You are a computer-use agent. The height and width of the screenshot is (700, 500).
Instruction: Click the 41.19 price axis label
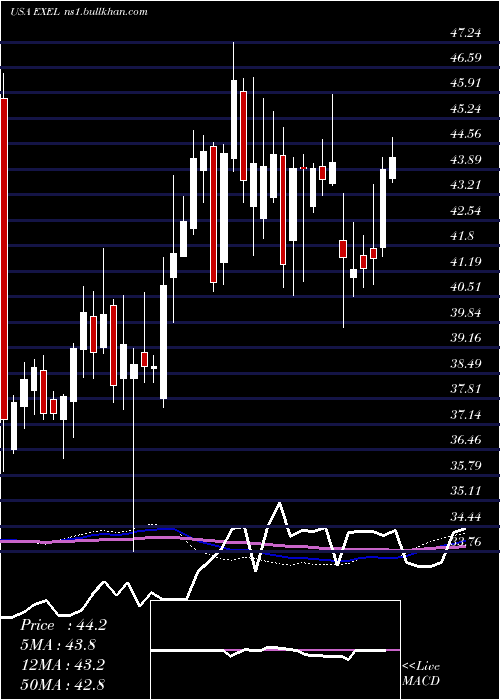pyautogui.click(x=466, y=261)
